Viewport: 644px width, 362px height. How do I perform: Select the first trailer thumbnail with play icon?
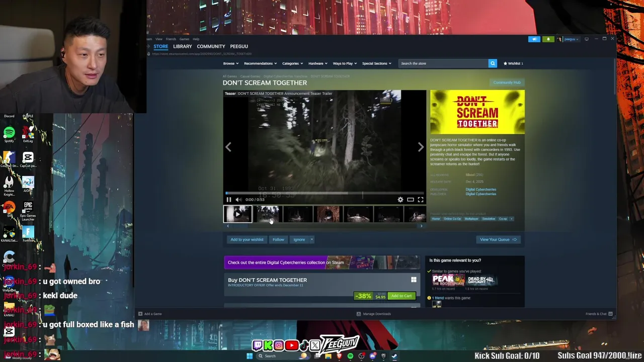237,214
